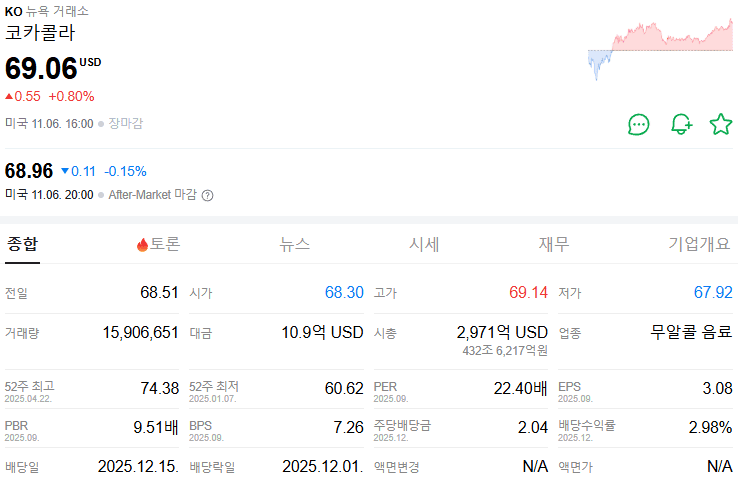Click the 거래량 value 15,906,651

(x=141, y=332)
